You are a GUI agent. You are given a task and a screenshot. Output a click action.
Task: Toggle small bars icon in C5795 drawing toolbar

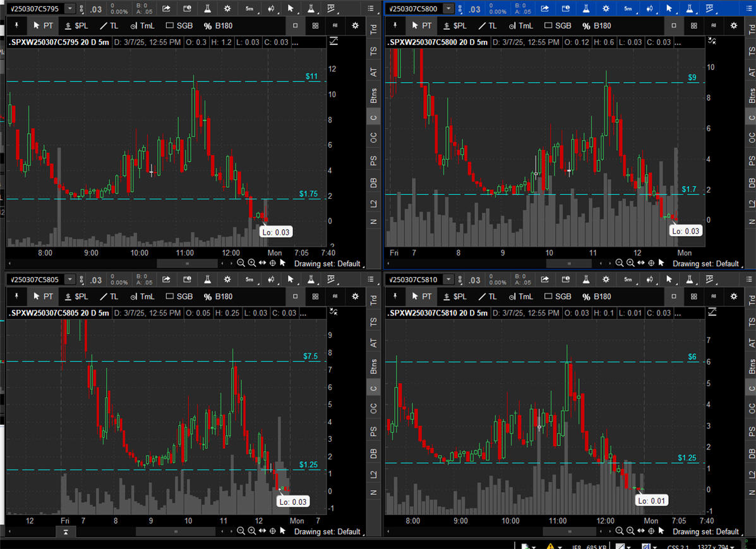pyautogui.click(x=335, y=25)
